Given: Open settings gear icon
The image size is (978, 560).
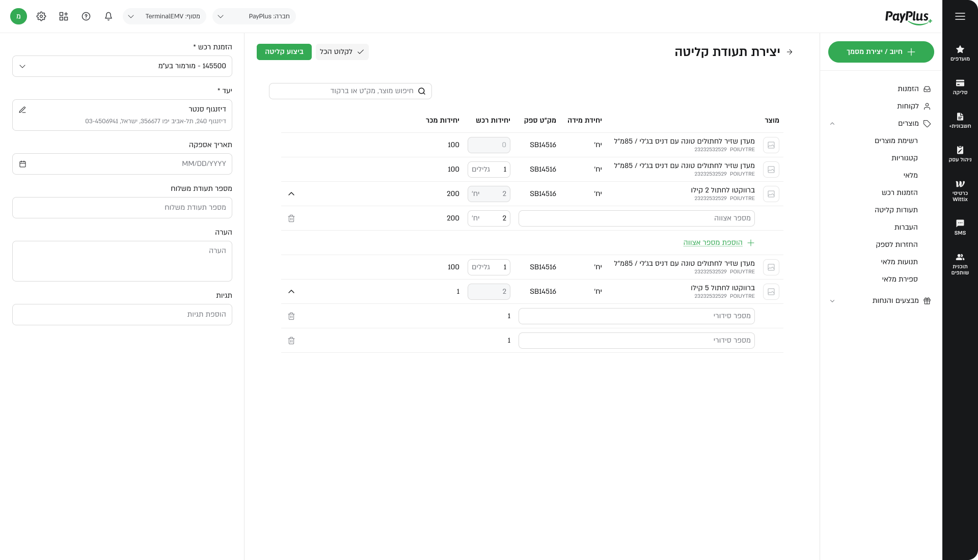Looking at the screenshot, I should click(x=41, y=16).
